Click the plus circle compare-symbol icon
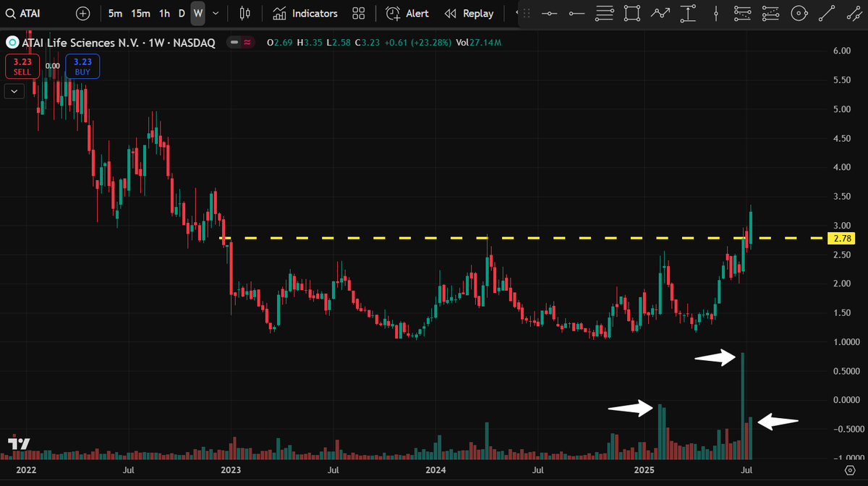Viewport: 868px width, 486px height. (83, 13)
